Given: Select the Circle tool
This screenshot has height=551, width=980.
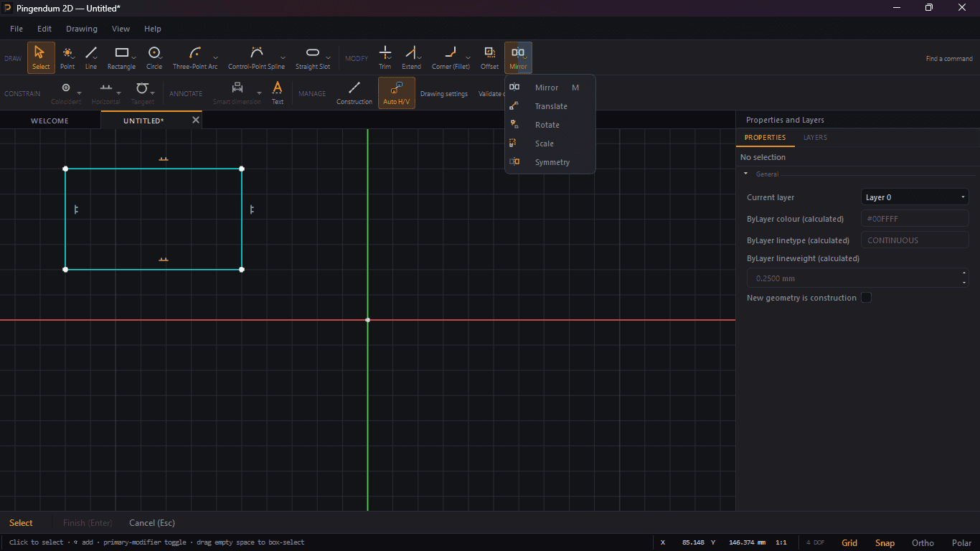Looking at the screenshot, I should (154, 57).
